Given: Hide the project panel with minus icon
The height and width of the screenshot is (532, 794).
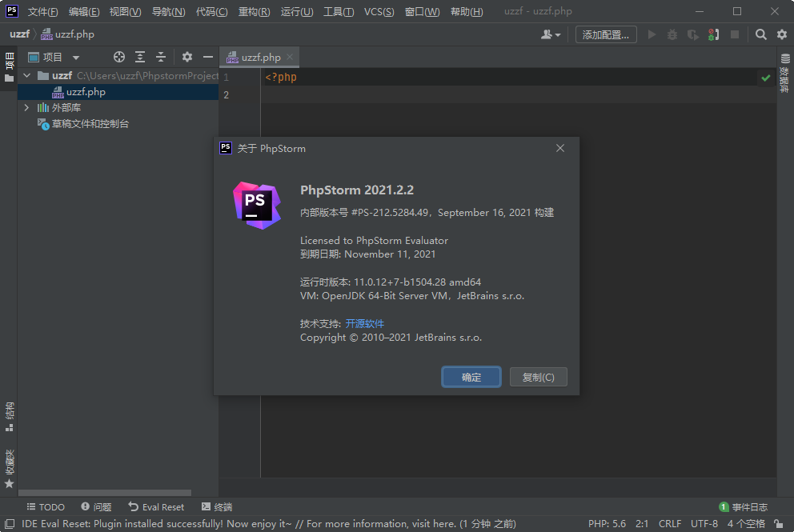Looking at the screenshot, I should pos(207,57).
